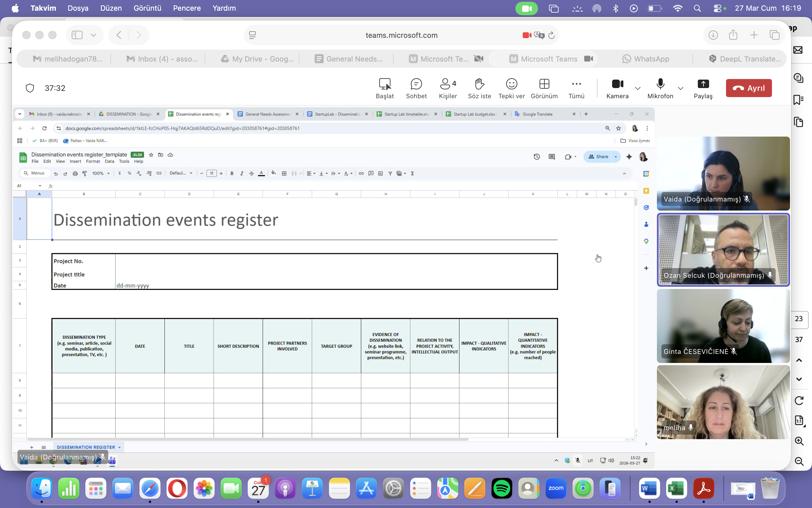Go back with Safari's back arrow
812x508 pixels.
click(x=119, y=35)
